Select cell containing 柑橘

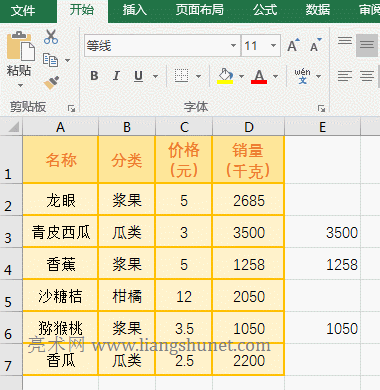pos(127,296)
